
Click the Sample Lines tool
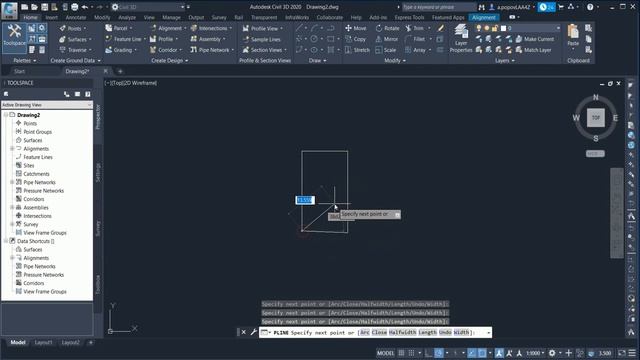point(261,39)
